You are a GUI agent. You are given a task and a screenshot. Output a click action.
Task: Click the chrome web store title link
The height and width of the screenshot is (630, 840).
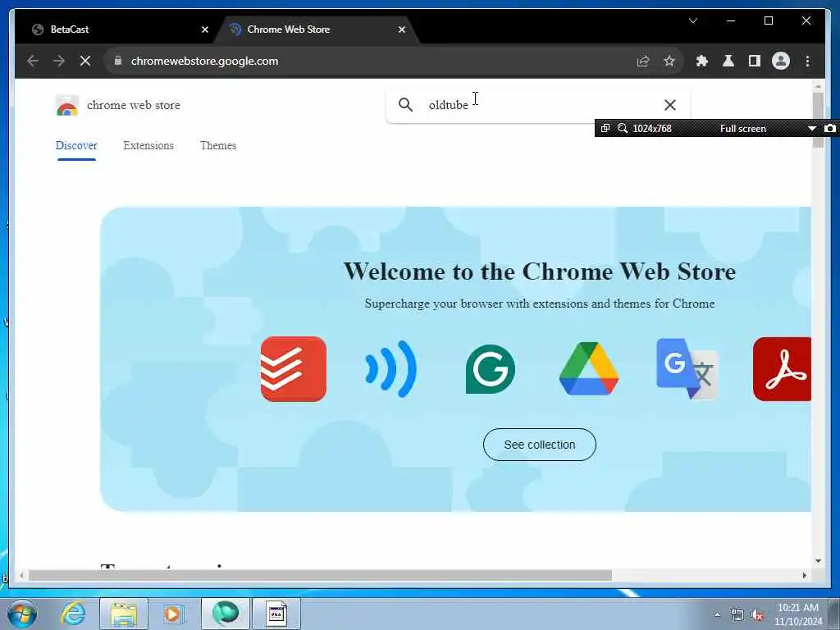[134, 105]
